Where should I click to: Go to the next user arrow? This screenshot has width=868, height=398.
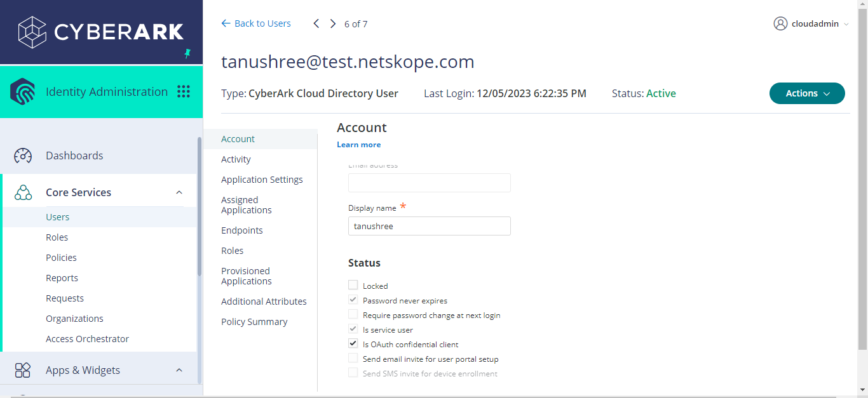pos(333,23)
